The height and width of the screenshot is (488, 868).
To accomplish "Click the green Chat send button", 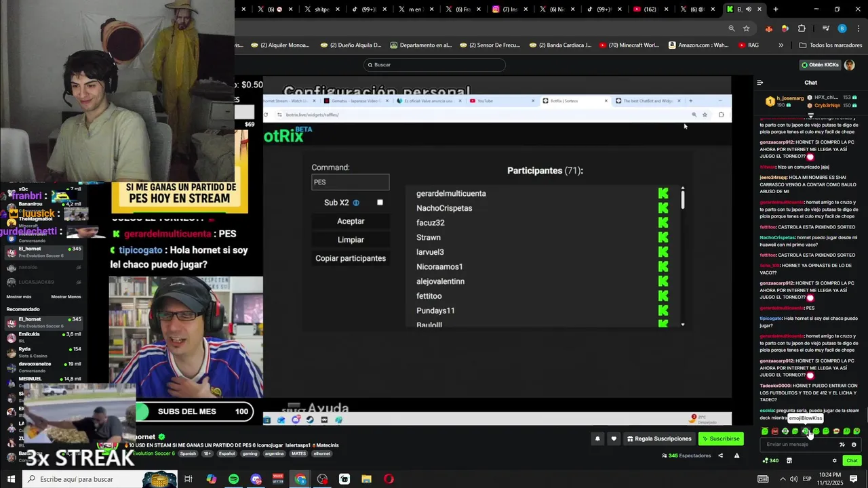I will [x=852, y=461].
